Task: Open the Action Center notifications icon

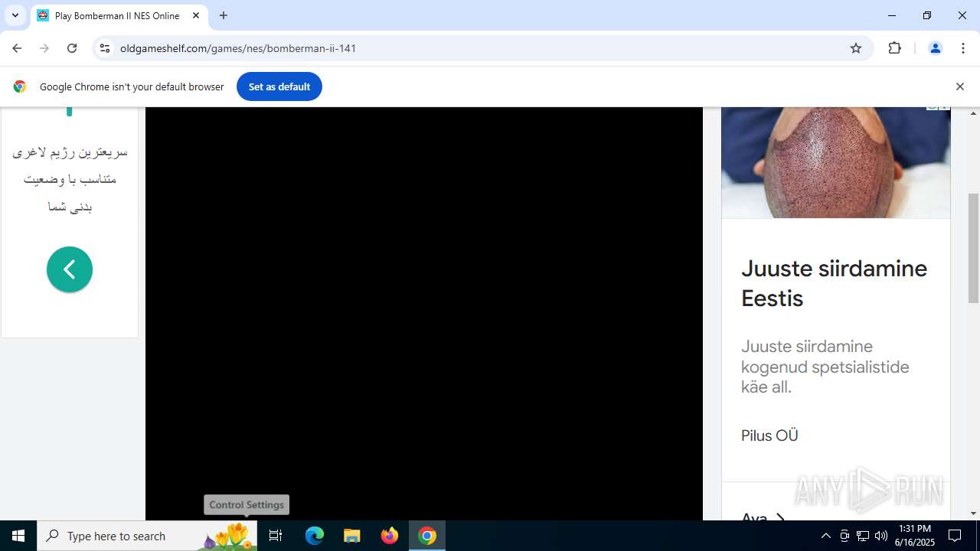Action: point(955,536)
